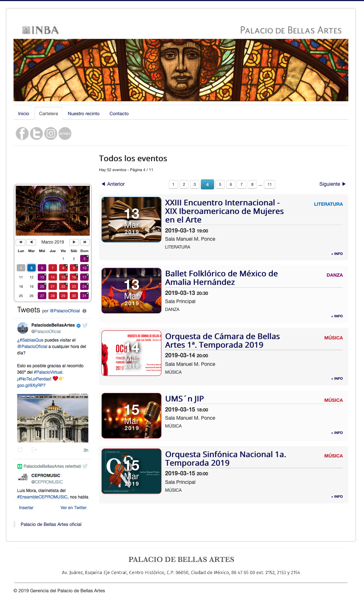Viewport: 364px width, 604px height.
Task: Open Palacio de Bellas Artes oficial link
Action: 51,524
